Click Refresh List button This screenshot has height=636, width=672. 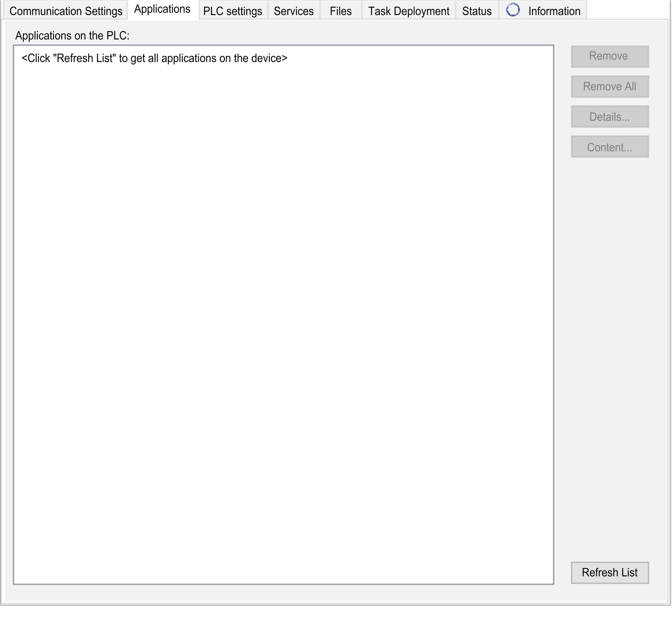610,573
